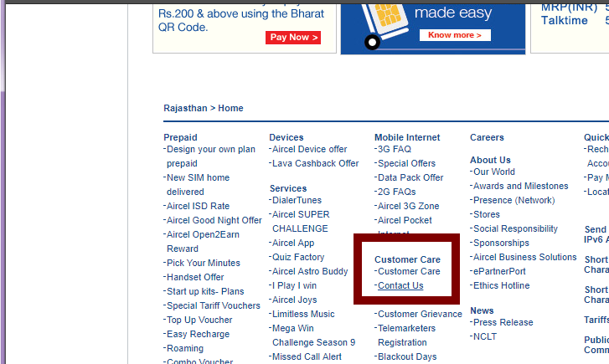The height and width of the screenshot is (364, 609).
Task: Open Stores link
Action: (x=487, y=214)
